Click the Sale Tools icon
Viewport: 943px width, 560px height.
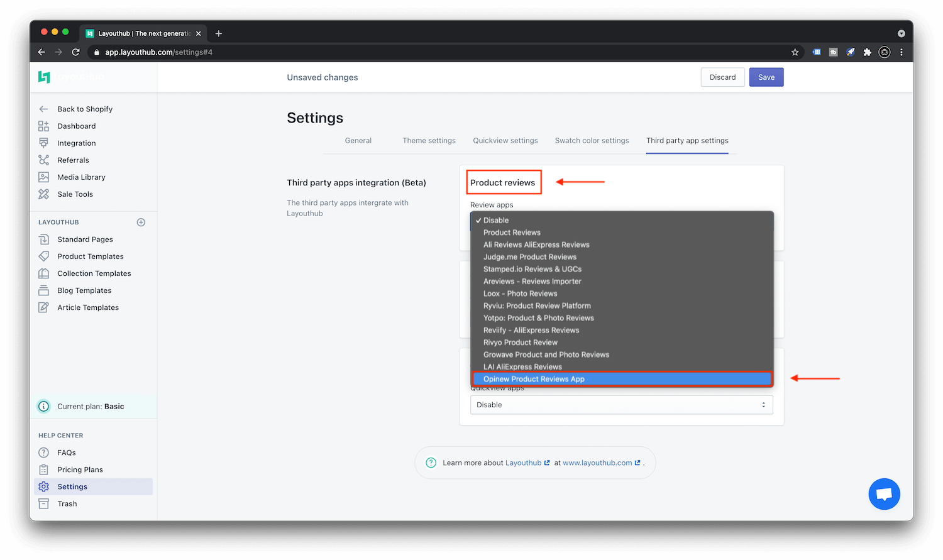point(43,194)
